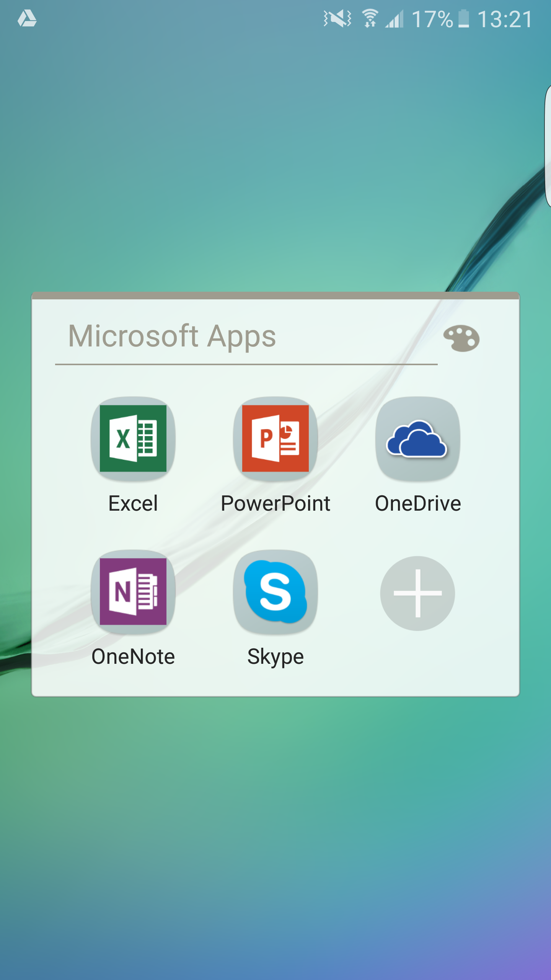Tap the vibrate mode status icon
The width and height of the screenshot is (551, 980).
[337, 19]
